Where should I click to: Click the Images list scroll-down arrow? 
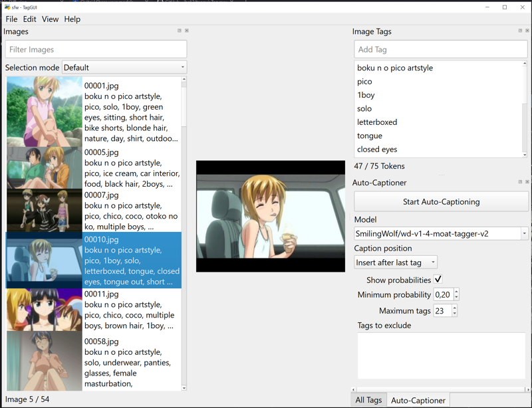tap(184, 388)
